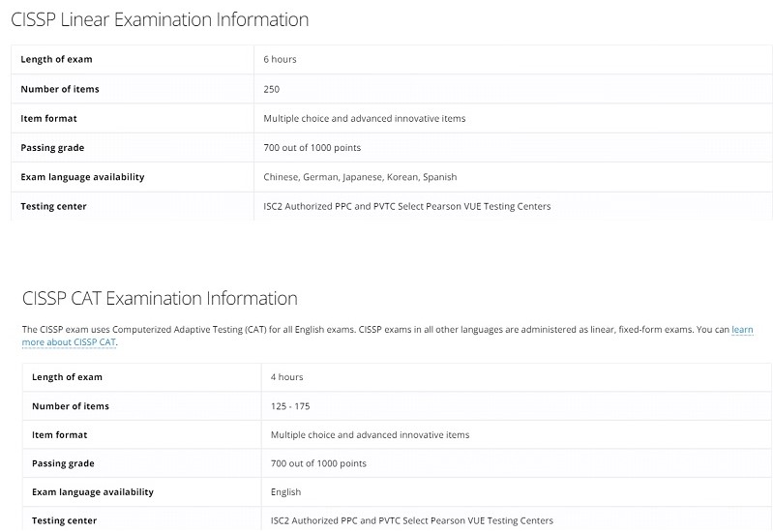The width and height of the screenshot is (773, 532).
Task: Open the 'learn more about CISSP CAT' link
Action: point(69,342)
